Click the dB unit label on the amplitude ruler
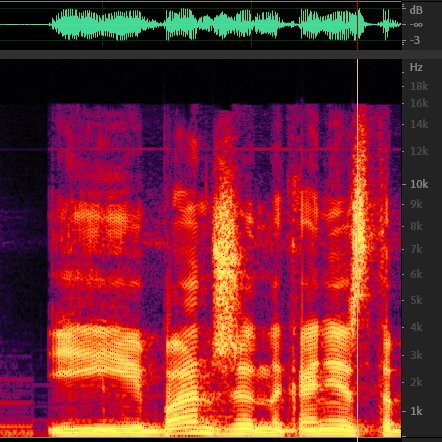This screenshot has width=442, height=442. 416,10
